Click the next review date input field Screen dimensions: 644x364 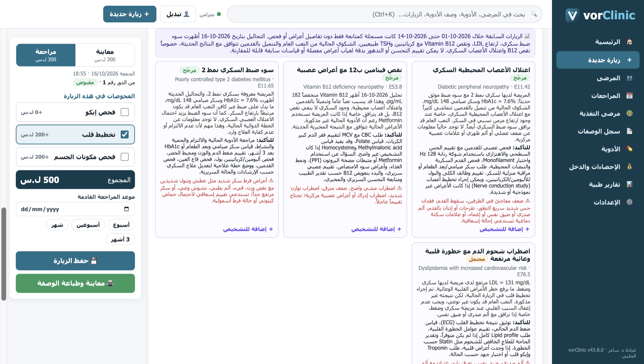(75, 209)
